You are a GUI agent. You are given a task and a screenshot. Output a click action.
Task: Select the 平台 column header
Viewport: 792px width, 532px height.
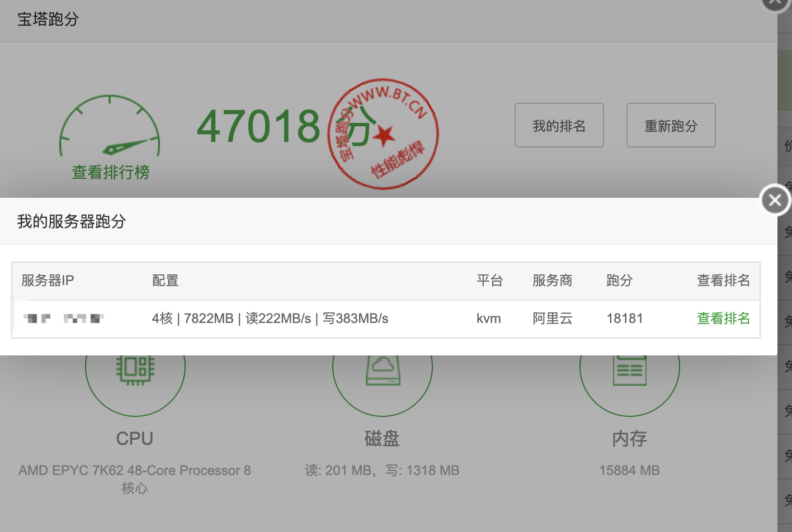tap(489, 281)
